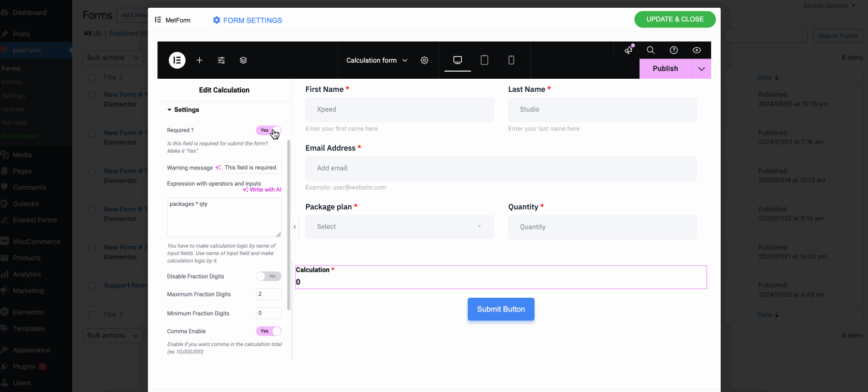Open the Package plan Select dropdown
The width and height of the screenshot is (868, 392).
(x=399, y=227)
